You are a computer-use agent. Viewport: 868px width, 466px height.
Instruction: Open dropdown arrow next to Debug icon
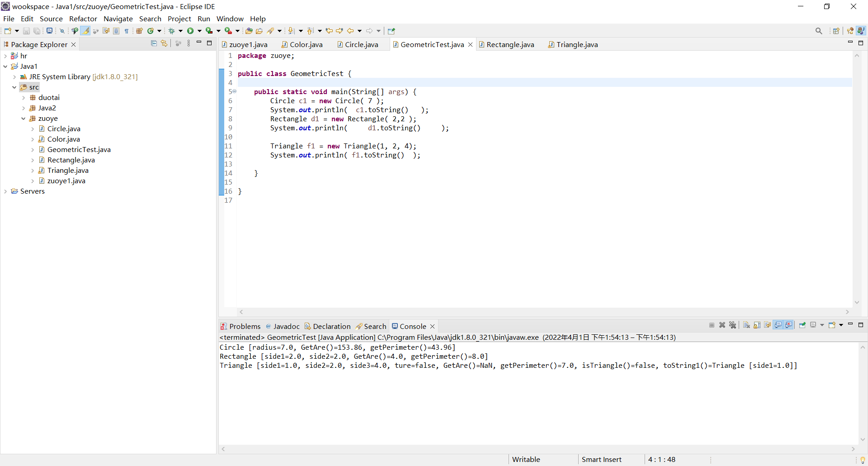[181, 31]
